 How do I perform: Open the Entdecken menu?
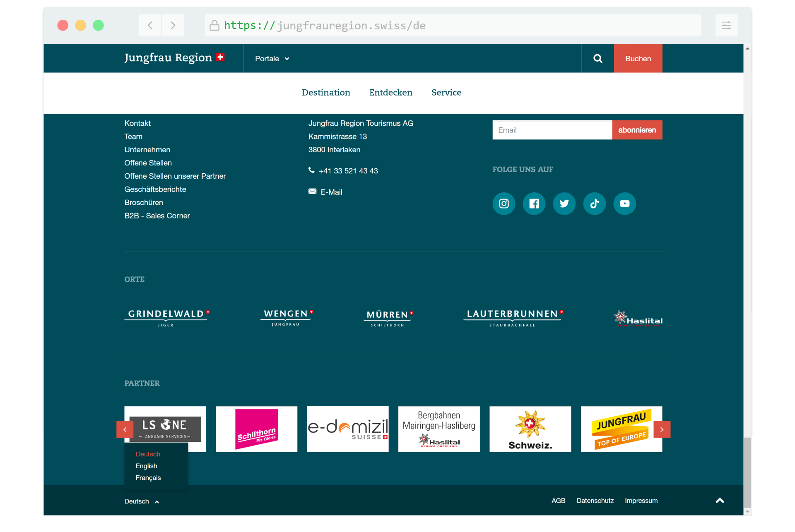click(390, 93)
